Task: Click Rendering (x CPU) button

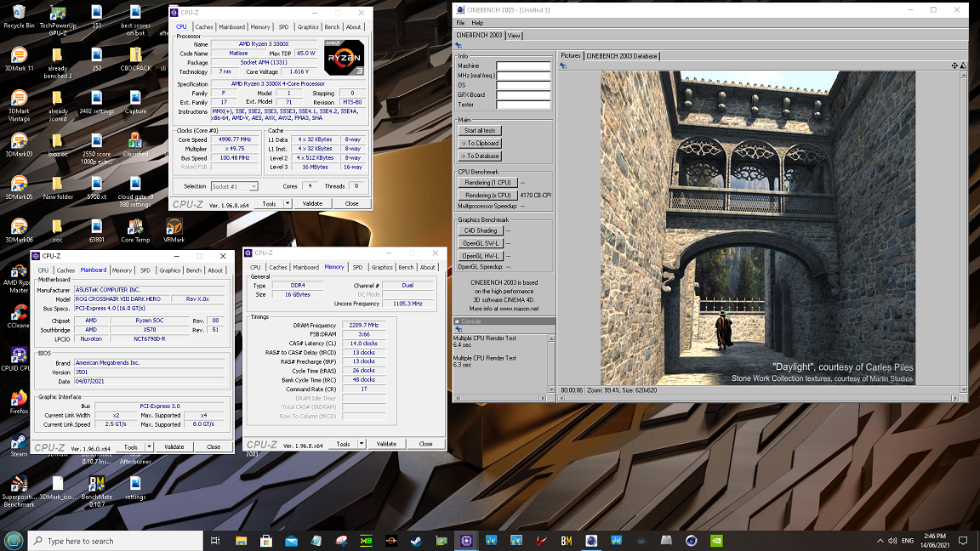Action: 487,195
